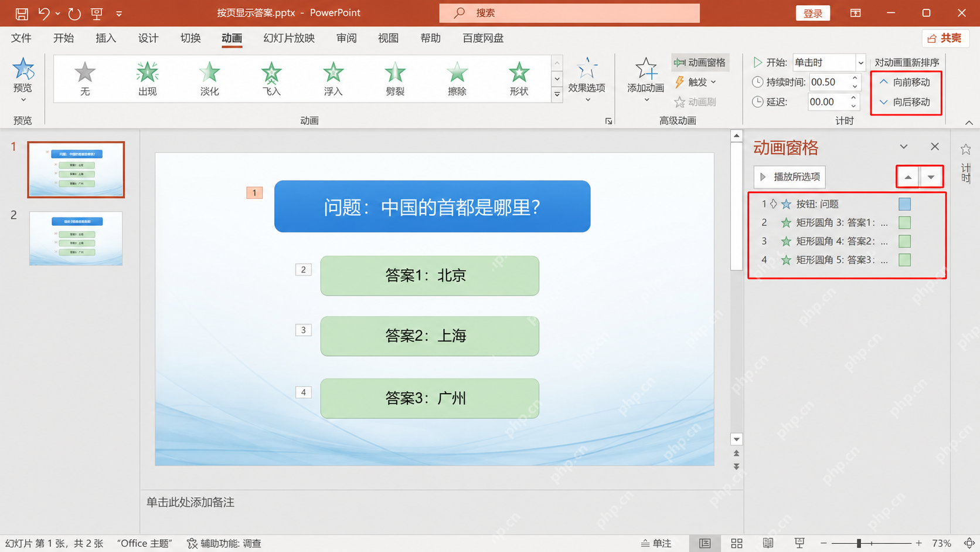The width and height of the screenshot is (980, 552).
Task: Click the 延迟 delay field
Action: [828, 102]
